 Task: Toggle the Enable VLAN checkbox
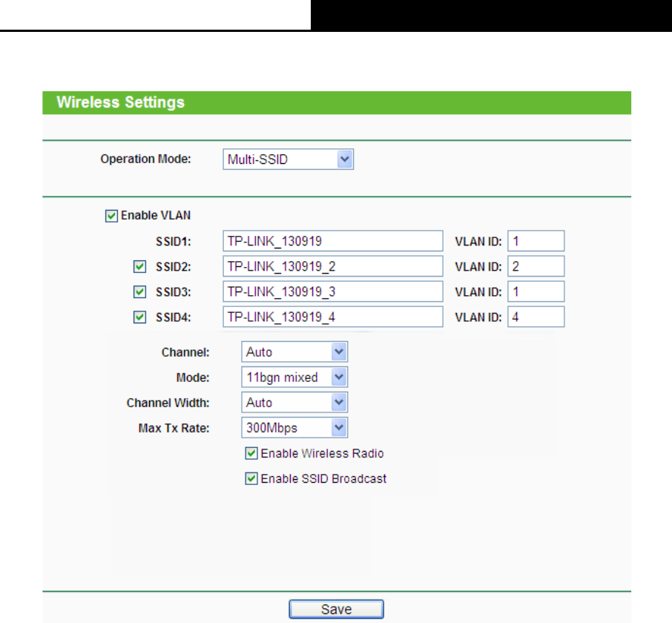click(x=111, y=216)
